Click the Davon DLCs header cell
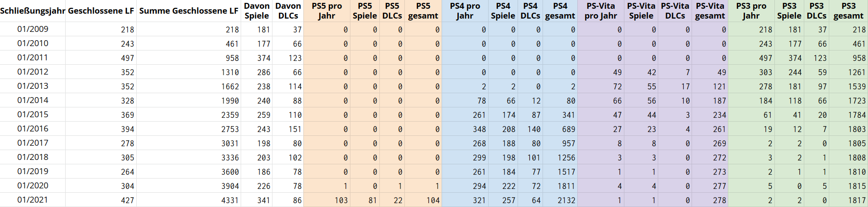Image resolution: width=868 pixels, height=207 pixels. coord(288,11)
